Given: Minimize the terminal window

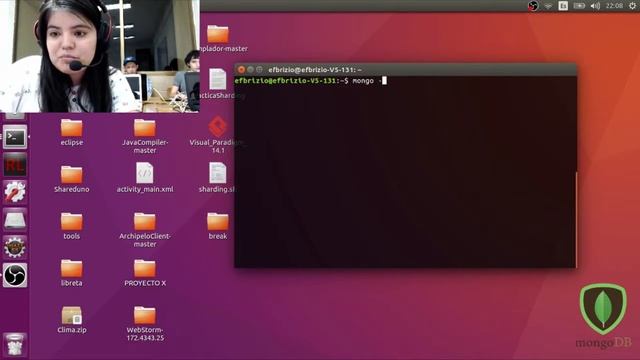Looking at the screenshot, I should click(x=250, y=70).
